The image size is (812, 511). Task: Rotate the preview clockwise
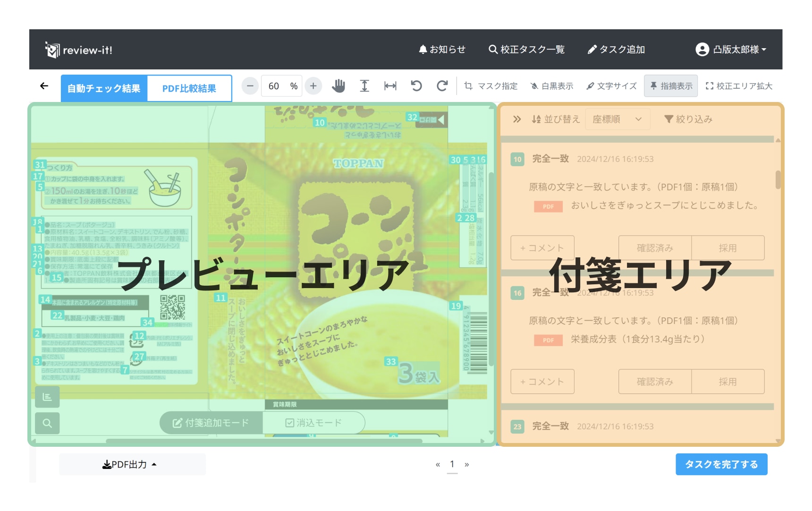[442, 86]
